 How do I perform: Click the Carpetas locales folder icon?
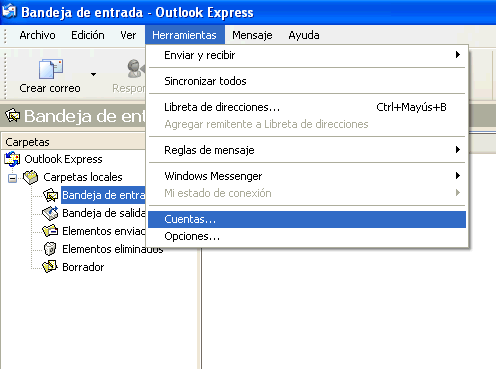31,177
